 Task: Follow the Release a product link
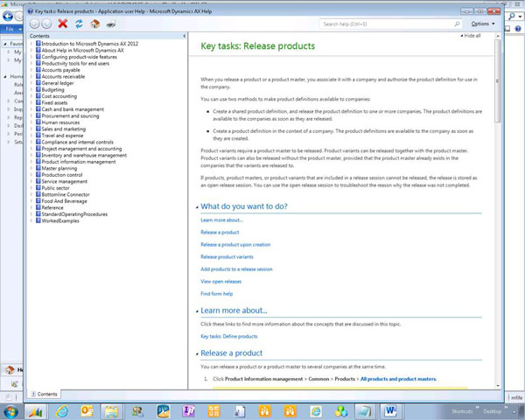pyautogui.click(x=220, y=232)
